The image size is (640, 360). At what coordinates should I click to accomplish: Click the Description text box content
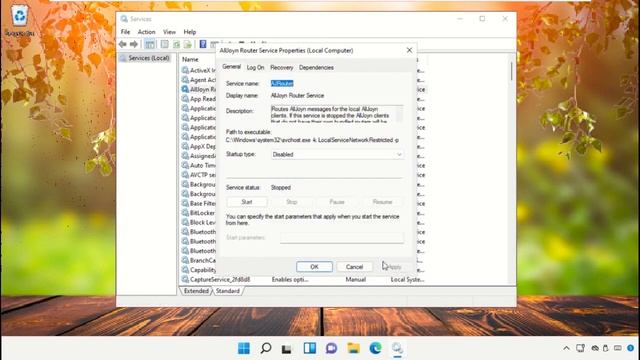333,113
